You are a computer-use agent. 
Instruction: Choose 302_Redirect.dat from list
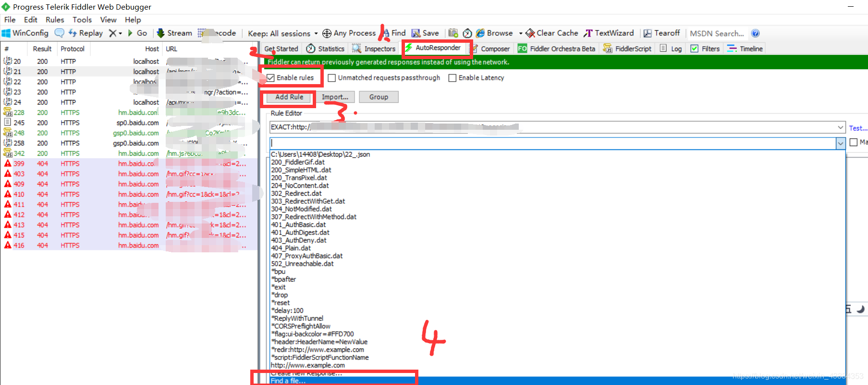296,194
